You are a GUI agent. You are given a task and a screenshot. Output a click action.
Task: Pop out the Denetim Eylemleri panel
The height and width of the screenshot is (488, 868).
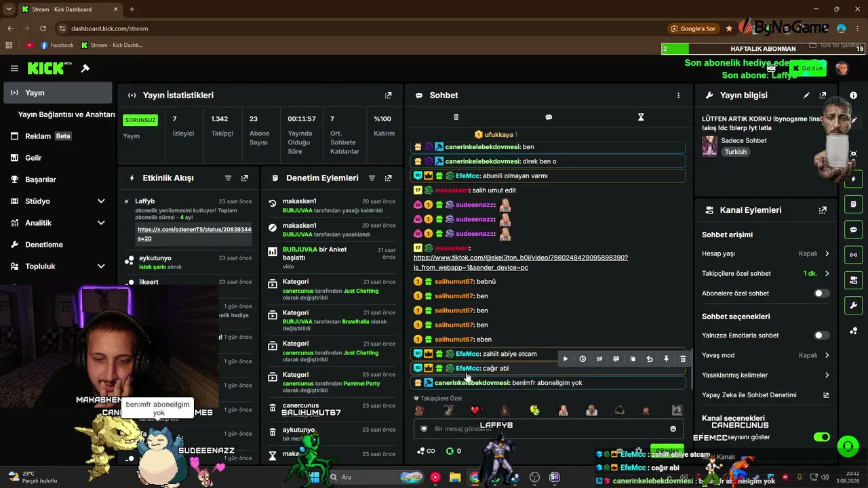pos(388,178)
